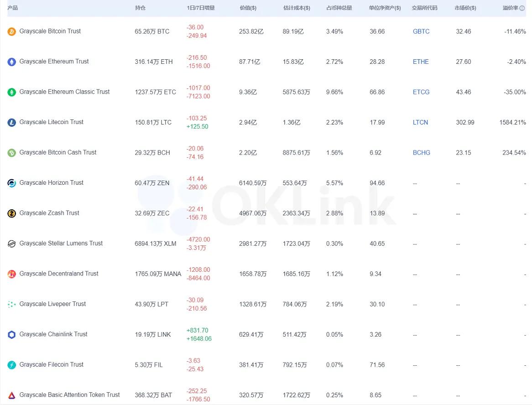Select the Grayscale Ethereum Classic Trust name
This screenshot has height=405, width=532.
(x=64, y=92)
